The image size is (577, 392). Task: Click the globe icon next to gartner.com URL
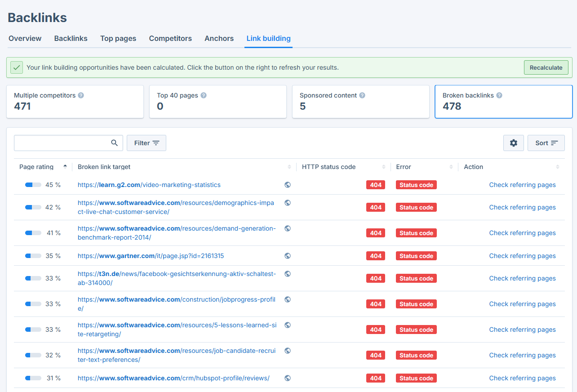click(287, 255)
